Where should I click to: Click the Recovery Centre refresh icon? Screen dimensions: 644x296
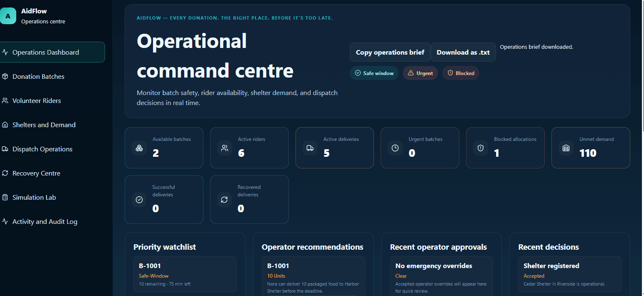click(5, 173)
